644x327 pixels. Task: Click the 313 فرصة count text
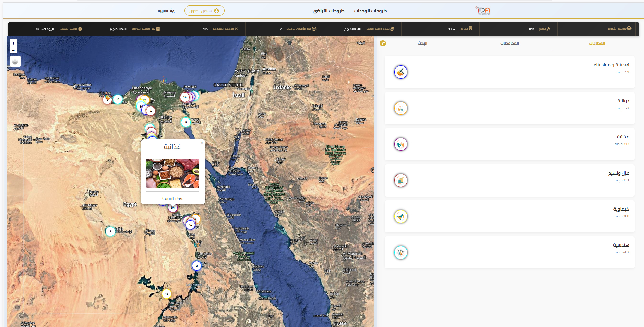(622, 144)
